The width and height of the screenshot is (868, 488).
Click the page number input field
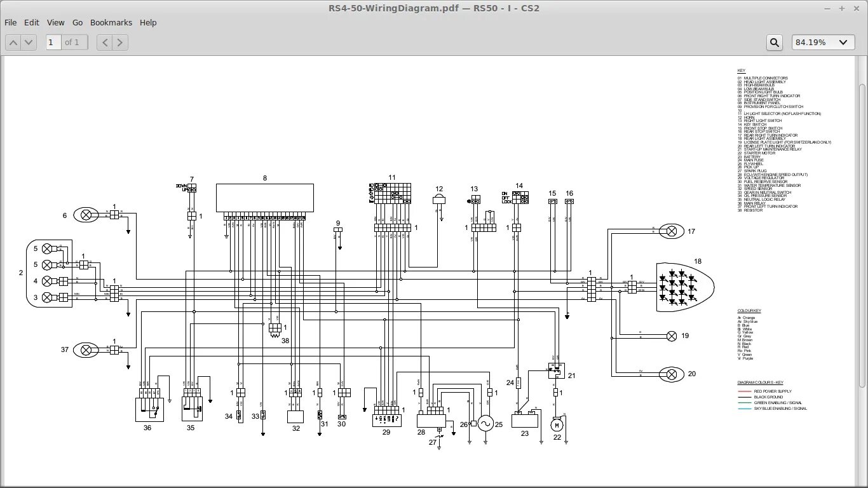tap(53, 43)
